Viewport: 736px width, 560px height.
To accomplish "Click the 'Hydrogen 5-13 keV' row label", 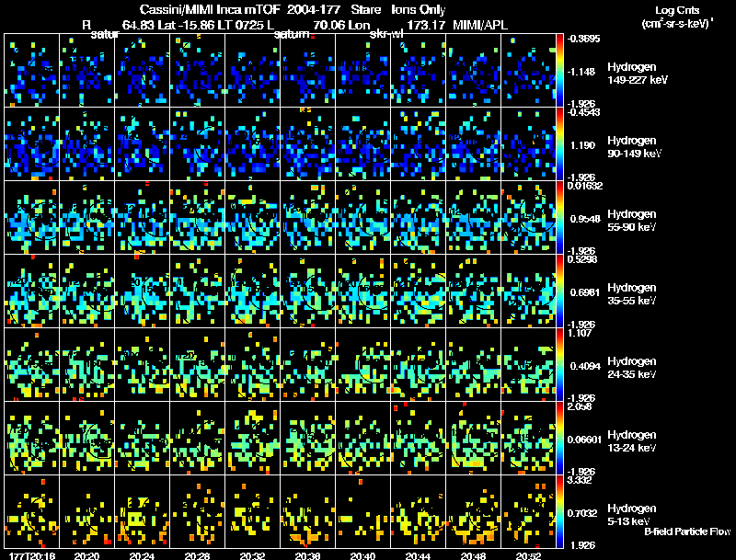I will coord(632,515).
